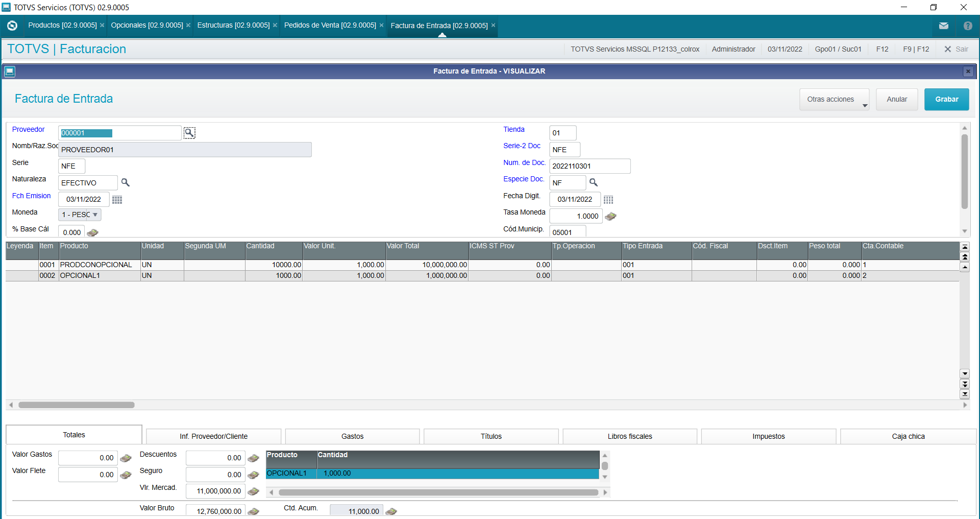
Task: Jump to the first row of items grid
Action: pyautogui.click(x=965, y=247)
